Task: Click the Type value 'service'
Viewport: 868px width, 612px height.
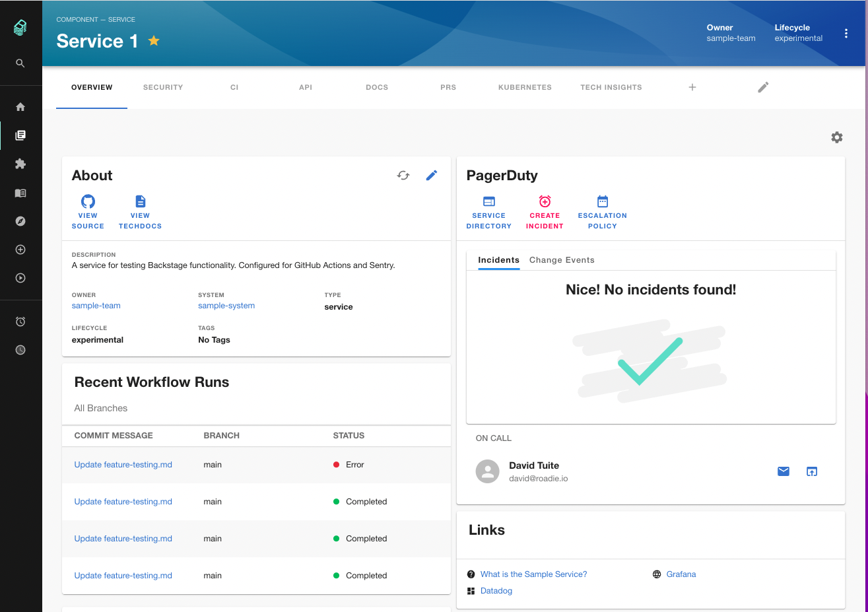Action: (x=339, y=307)
